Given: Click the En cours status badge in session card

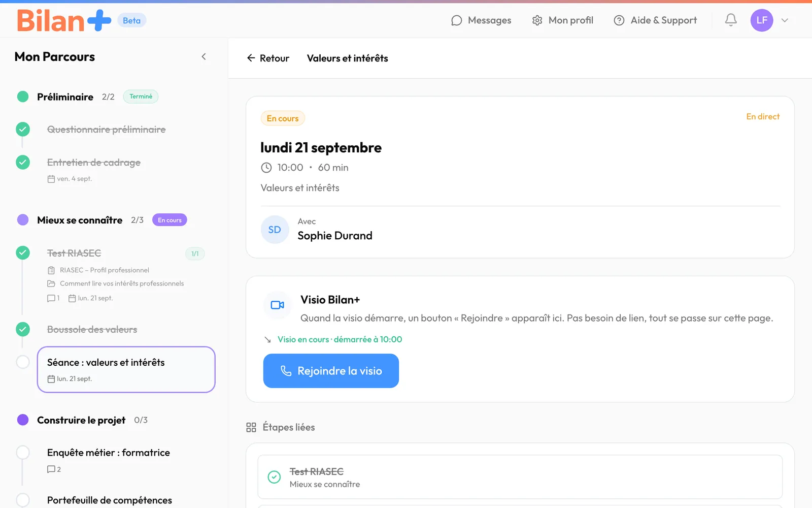Looking at the screenshot, I should point(283,118).
